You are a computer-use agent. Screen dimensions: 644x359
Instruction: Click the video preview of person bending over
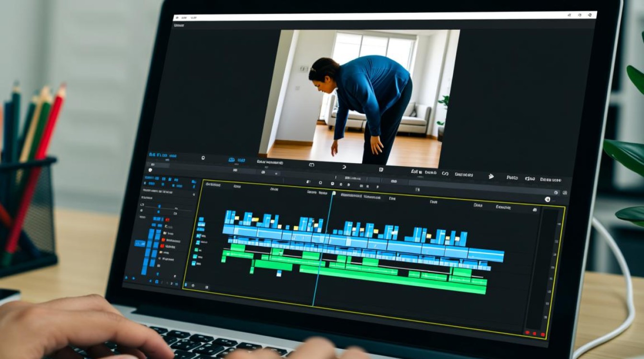tap(359, 98)
